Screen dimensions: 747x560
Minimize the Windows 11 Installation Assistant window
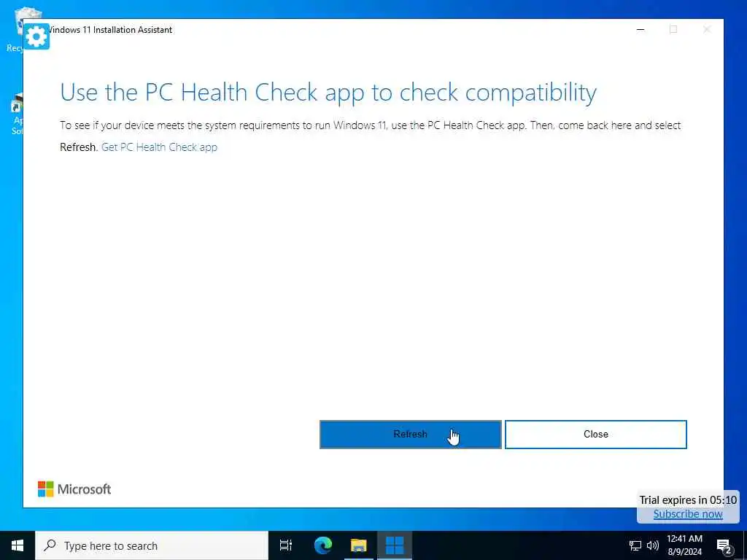click(640, 29)
